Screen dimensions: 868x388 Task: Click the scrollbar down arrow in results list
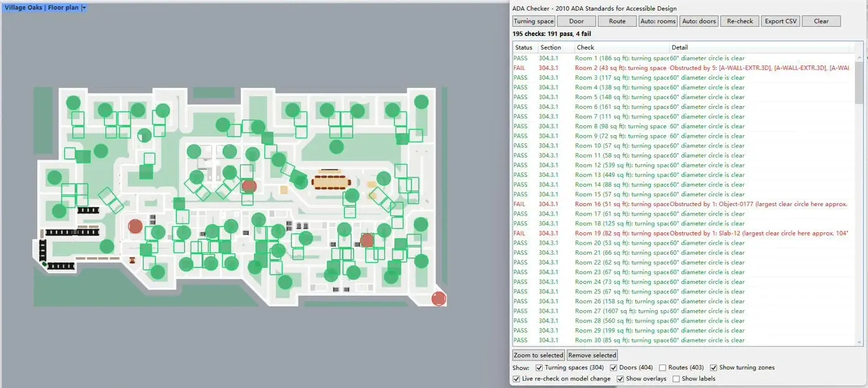pos(859,342)
